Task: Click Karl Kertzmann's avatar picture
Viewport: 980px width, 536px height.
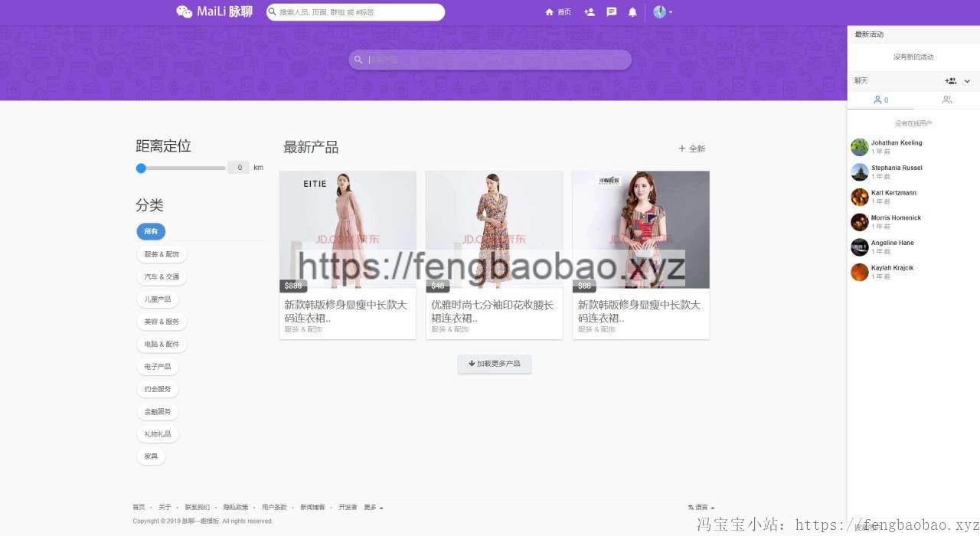Action: click(x=860, y=197)
